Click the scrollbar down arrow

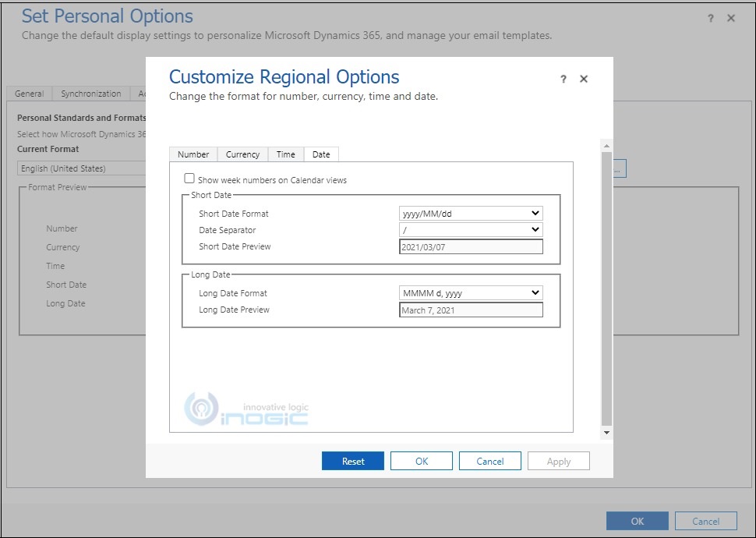click(x=606, y=432)
